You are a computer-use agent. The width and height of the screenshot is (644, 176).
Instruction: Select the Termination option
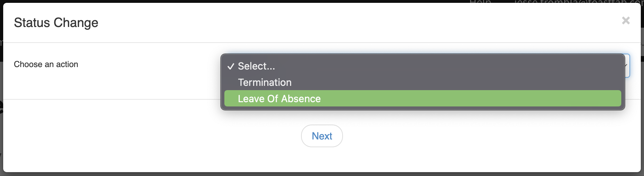264,82
